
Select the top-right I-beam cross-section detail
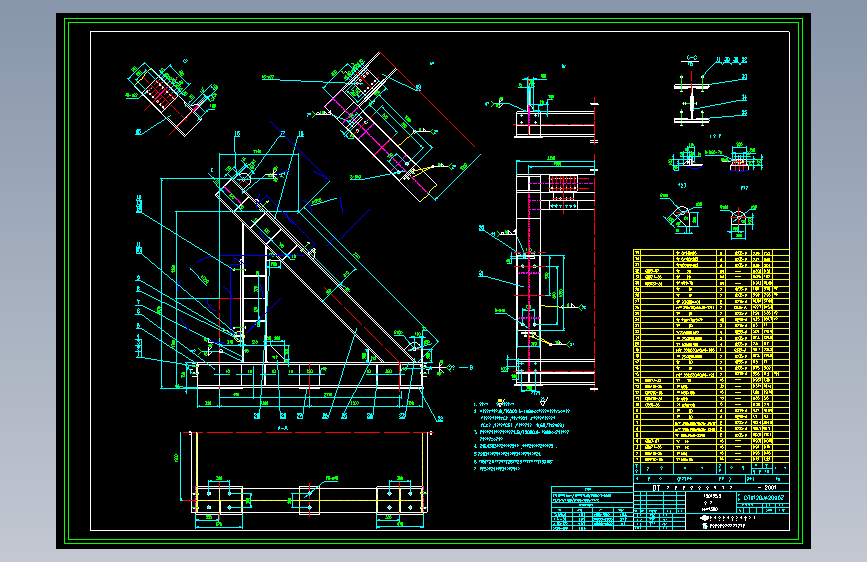[x=711, y=91]
